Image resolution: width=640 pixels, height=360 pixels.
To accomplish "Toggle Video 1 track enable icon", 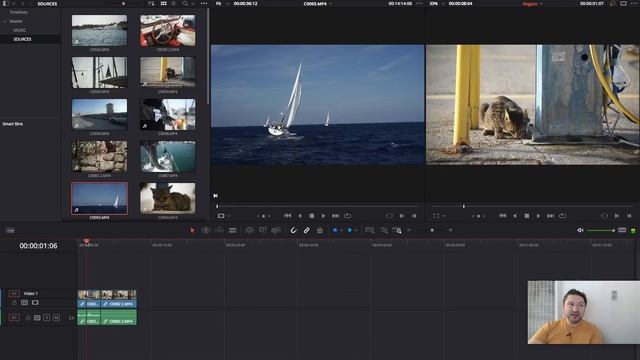I will coord(35,302).
